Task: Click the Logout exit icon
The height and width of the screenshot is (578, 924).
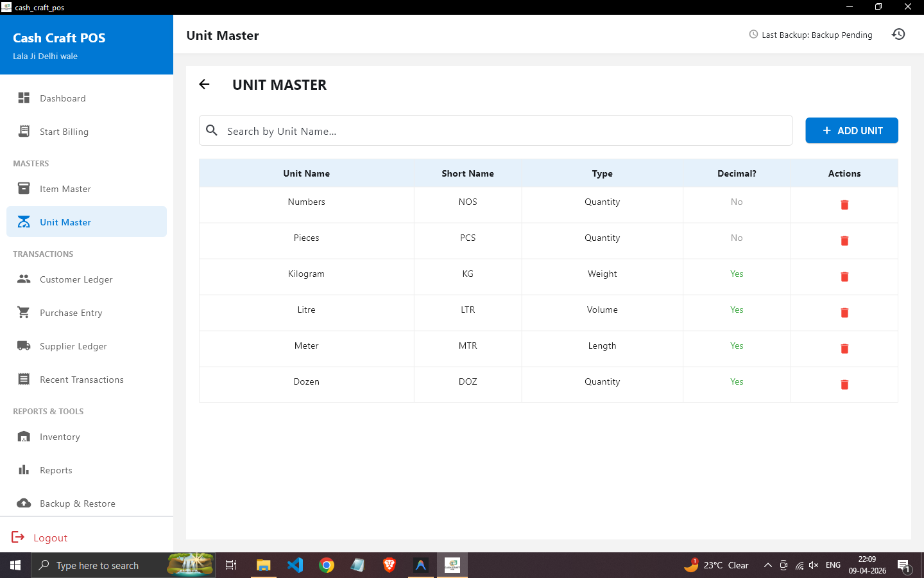Action: coord(18,537)
